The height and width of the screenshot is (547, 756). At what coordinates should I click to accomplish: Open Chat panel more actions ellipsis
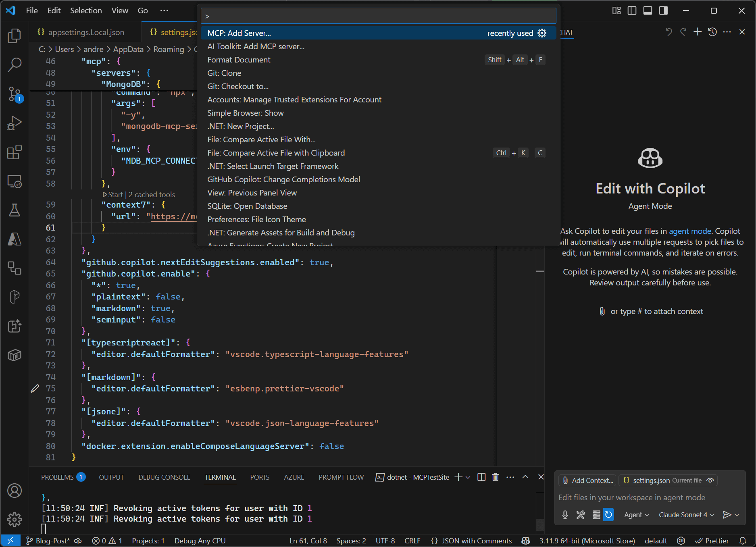(727, 32)
